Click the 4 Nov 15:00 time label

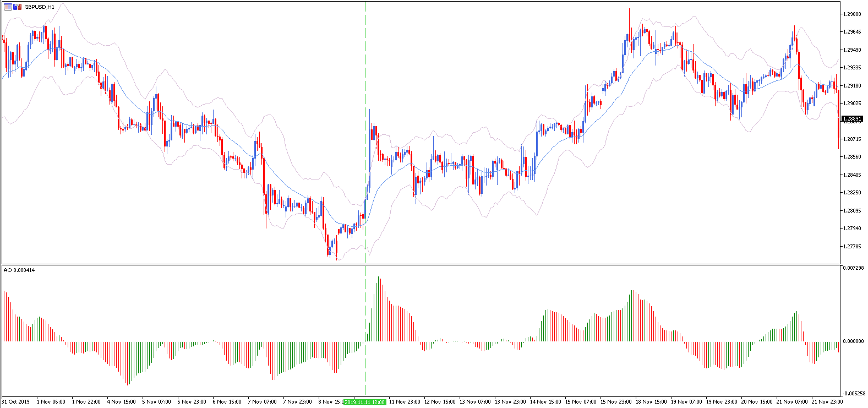121,402
